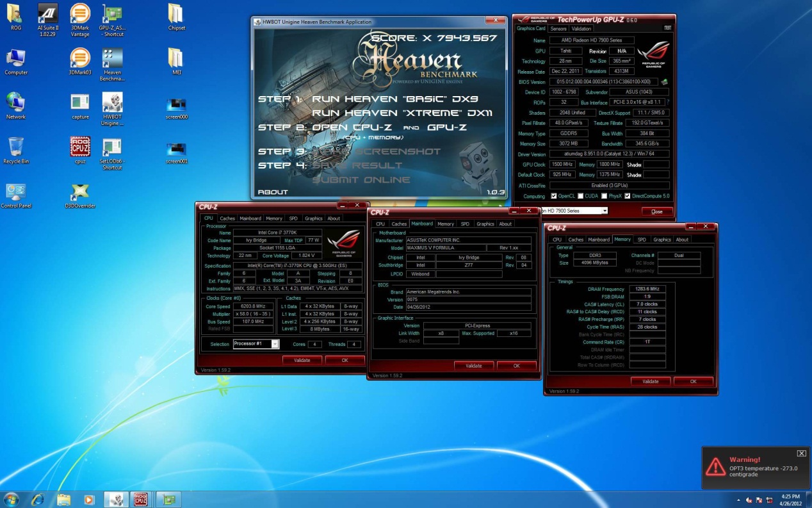
Task: Click the Windows Start button
Action: coord(12,499)
